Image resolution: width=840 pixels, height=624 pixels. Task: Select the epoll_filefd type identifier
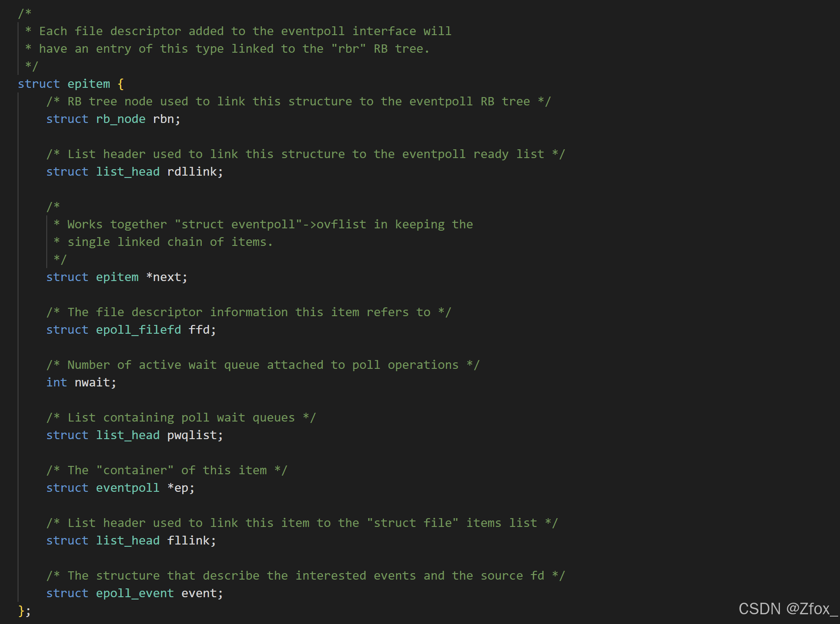pyautogui.click(x=138, y=330)
